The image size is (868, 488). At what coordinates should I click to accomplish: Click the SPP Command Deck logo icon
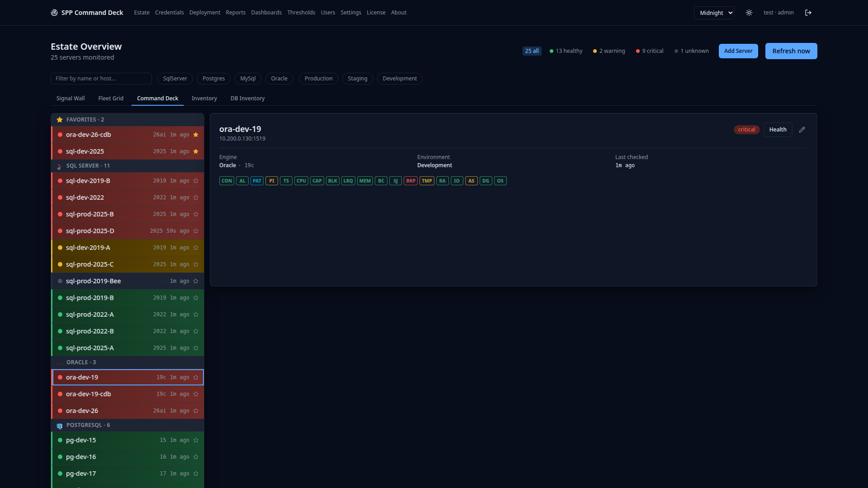tap(54, 13)
